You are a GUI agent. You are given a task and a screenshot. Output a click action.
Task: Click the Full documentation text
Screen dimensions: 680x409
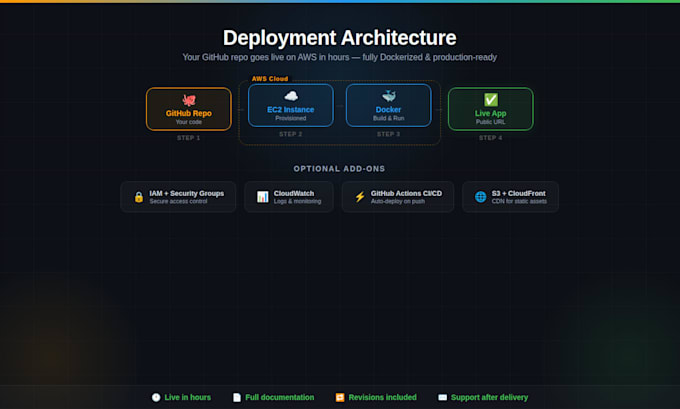pos(280,397)
